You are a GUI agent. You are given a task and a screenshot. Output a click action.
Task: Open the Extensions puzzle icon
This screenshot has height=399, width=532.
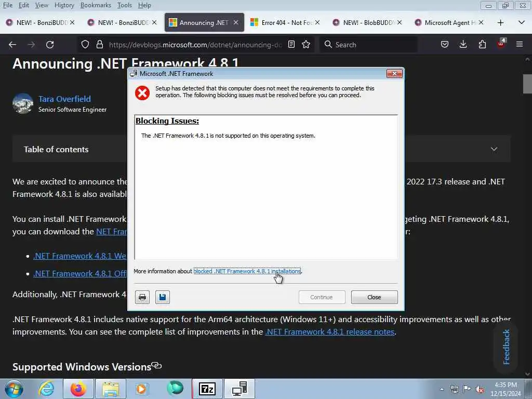(x=482, y=45)
